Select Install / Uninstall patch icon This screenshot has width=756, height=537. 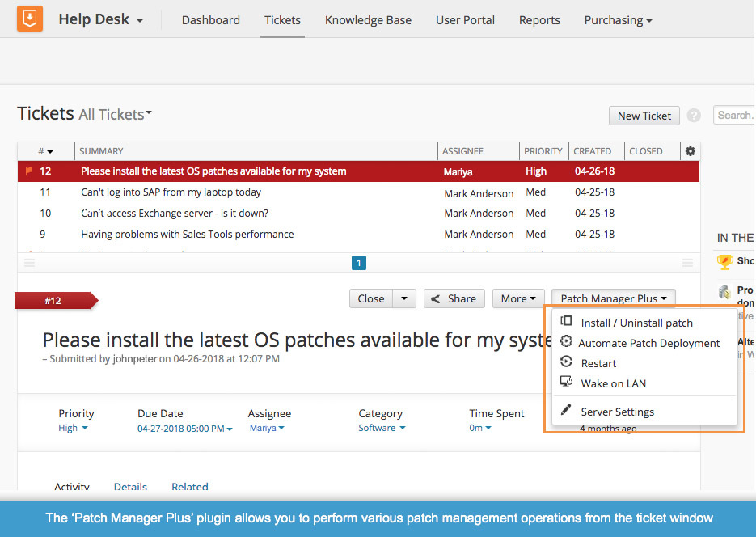coord(566,323)
